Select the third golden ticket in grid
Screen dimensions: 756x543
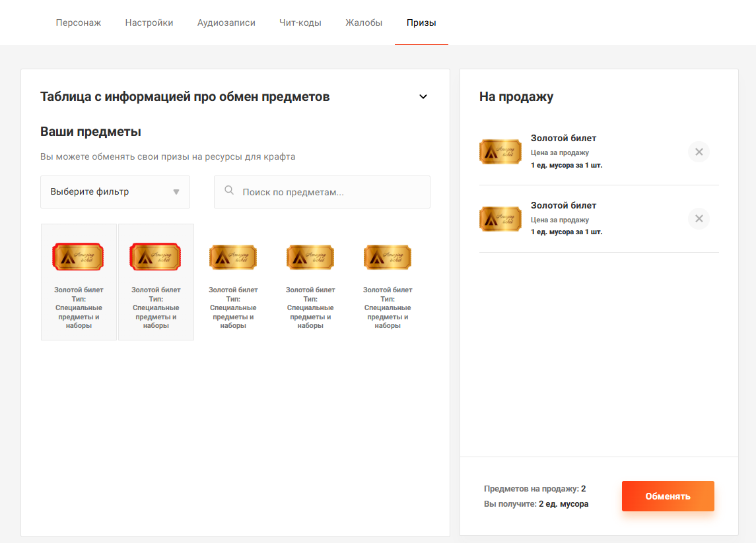233,282
